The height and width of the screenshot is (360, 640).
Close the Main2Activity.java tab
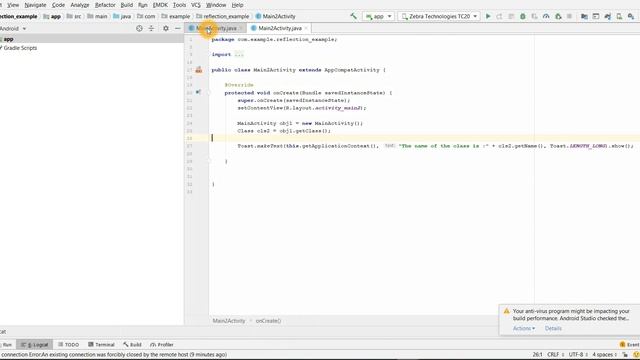[x=306, y=28]
